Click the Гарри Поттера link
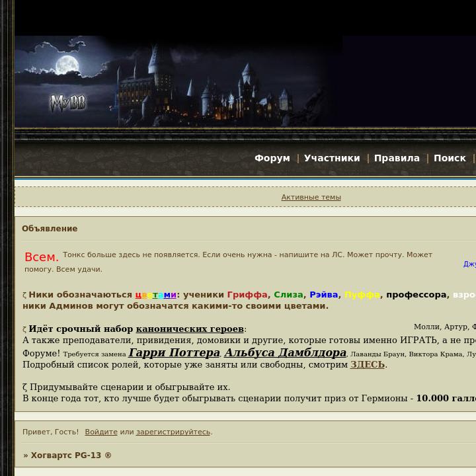The height and width of the screenshot is (476, 476). [175, 352]
